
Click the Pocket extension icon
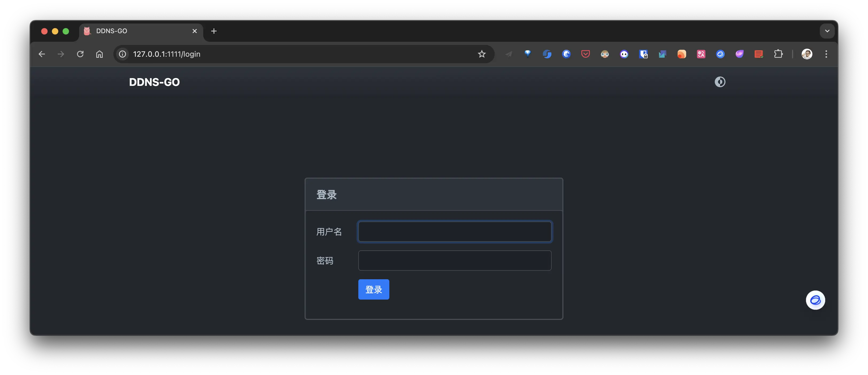585,54
